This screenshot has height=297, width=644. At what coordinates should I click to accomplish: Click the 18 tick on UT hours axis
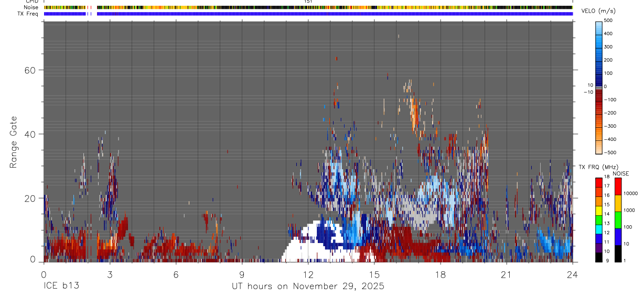[x=440, y=274]
